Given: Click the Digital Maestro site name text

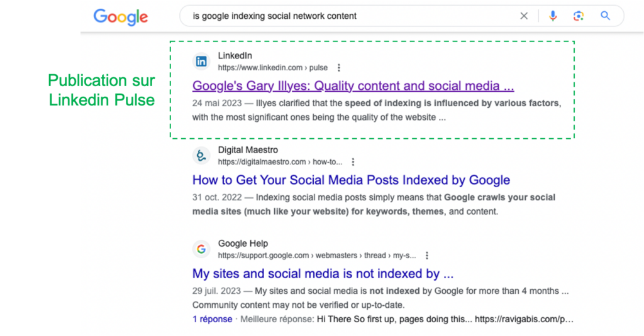Looking at the screenshot, I should [x=248, y=150].
